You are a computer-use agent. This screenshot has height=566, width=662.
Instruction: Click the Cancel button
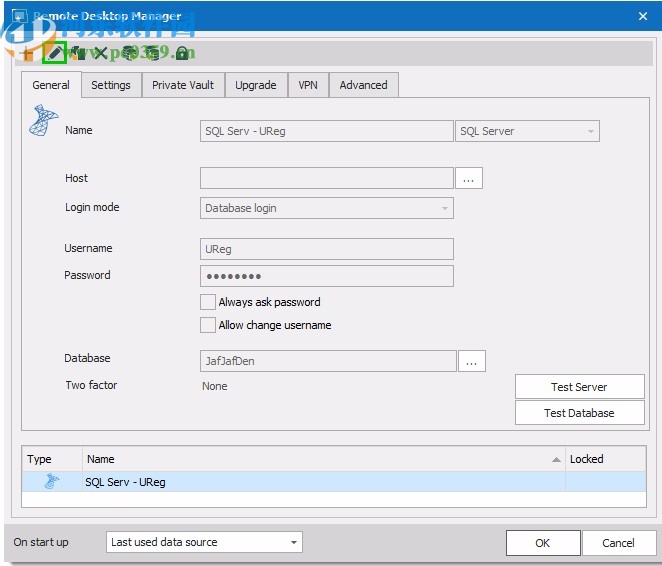pos(619,543)
